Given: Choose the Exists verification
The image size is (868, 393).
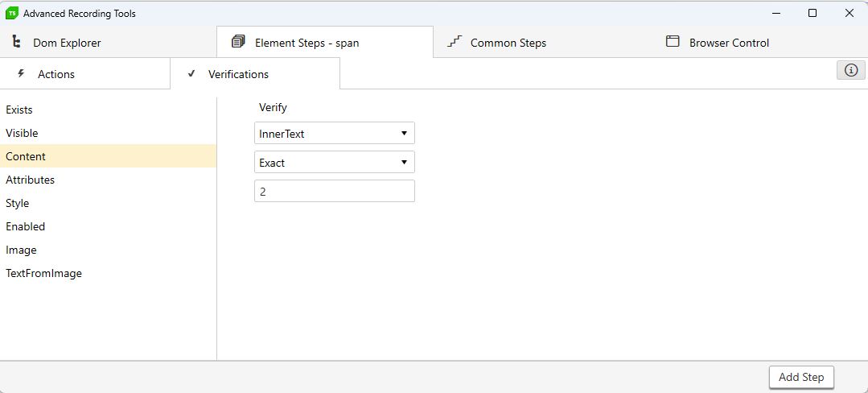Looking at the screenshot, I should click(108, 110).
